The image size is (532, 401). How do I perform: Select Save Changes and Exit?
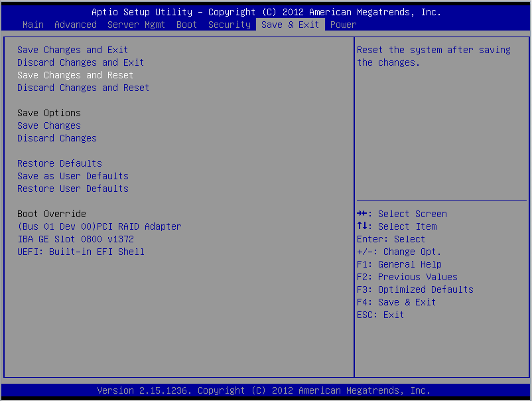pyautogui.click(x=72, y=50)
